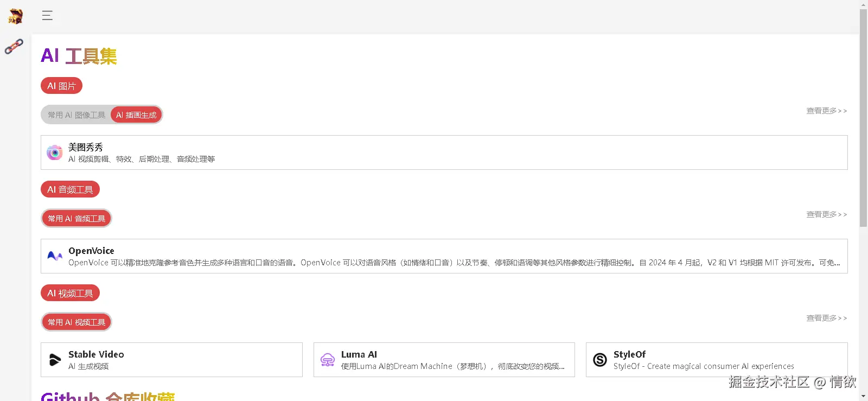Switch to AI 插画生成 tab
Image resolution: width=868 pixels, height=401 pixels.
point(136,115)
